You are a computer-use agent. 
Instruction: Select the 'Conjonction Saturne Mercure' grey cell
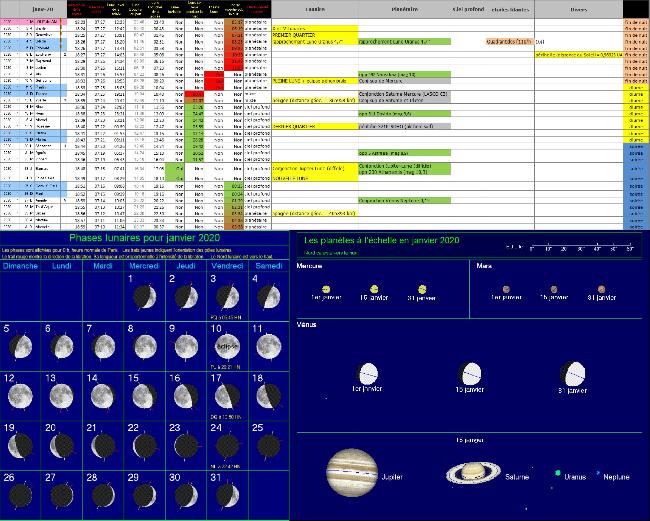pos(404,94)
